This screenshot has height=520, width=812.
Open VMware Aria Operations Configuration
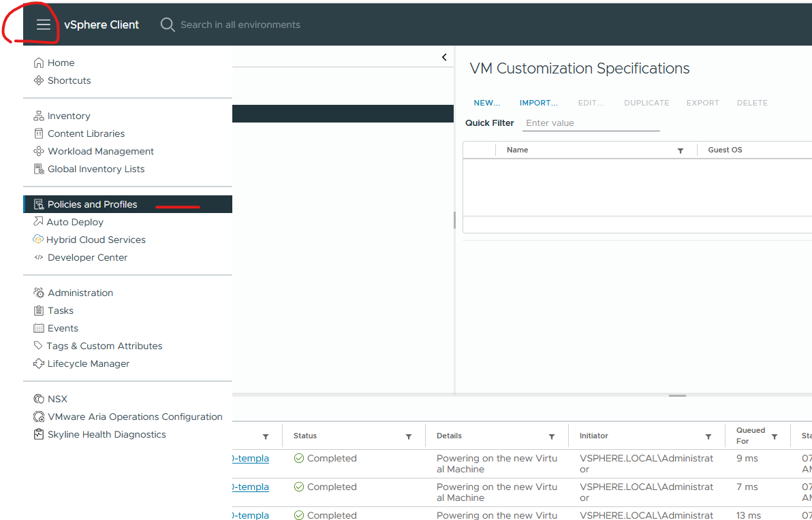click(x=135, y=417)
